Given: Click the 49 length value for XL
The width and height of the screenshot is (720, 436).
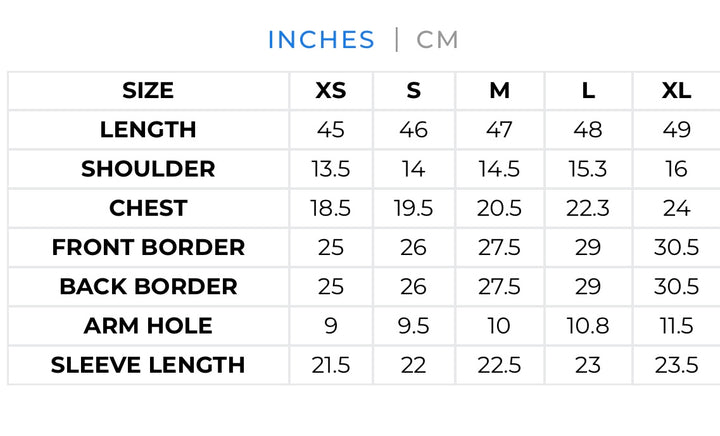Looking at the screenshot, I should click(x=676, y=129).
